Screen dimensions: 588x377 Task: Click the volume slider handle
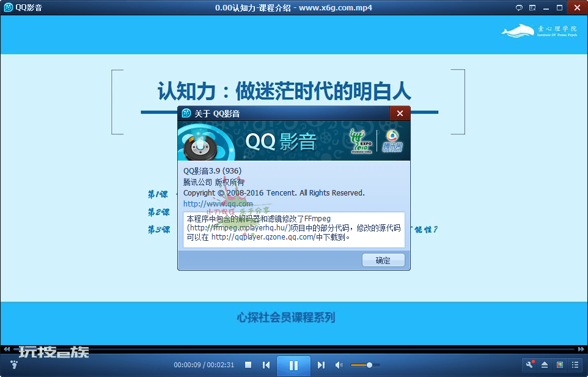[x=369, y=365]
